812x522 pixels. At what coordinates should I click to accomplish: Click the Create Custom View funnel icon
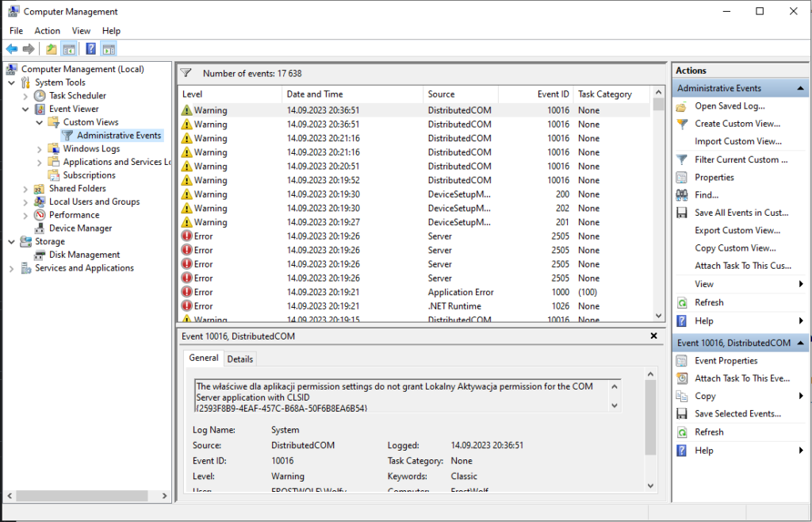(x=682, y=124)
